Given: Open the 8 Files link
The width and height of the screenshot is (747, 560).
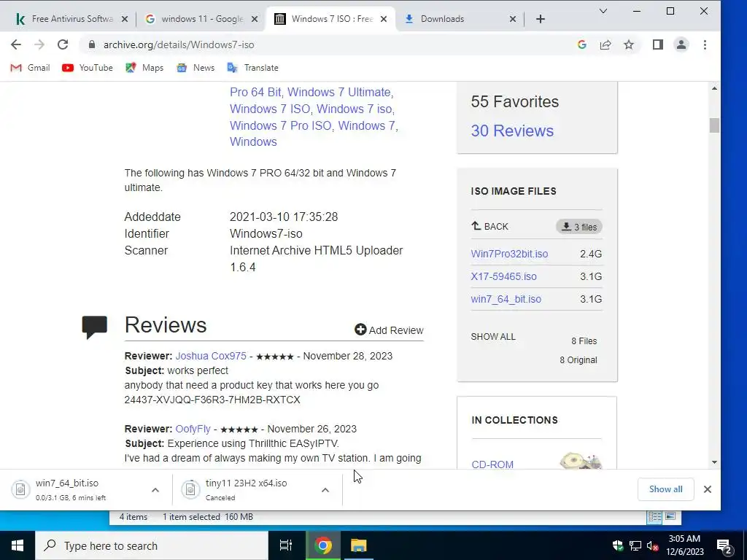Looking at the screenshot, I should click(584, 341).
